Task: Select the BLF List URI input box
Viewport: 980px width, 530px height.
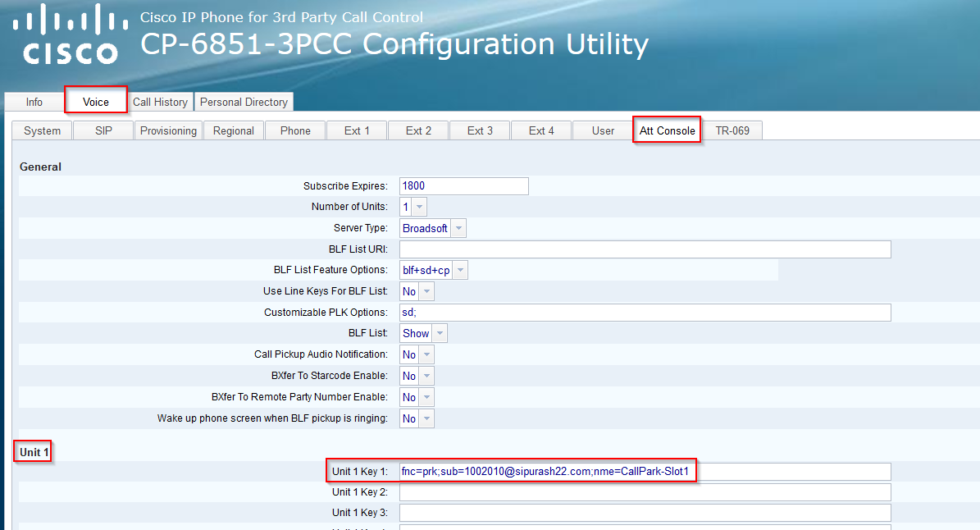Action: coord(644,249)
